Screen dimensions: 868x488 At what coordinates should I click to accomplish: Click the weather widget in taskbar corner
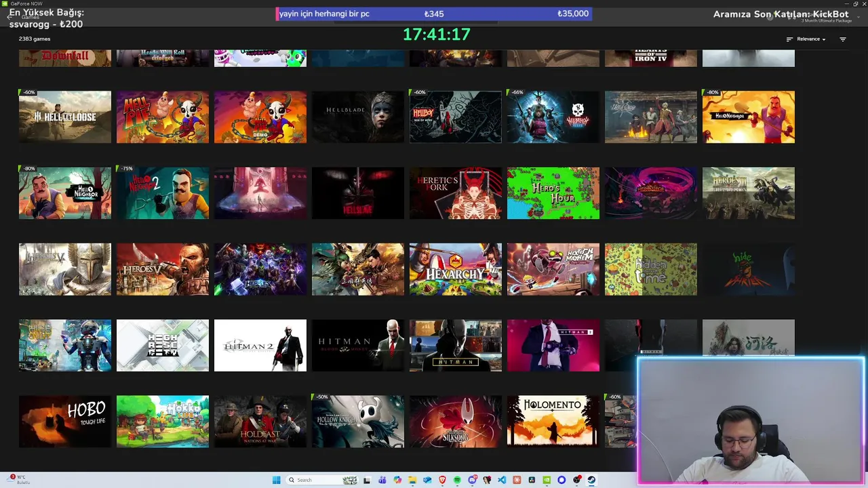tap(20, 480)
